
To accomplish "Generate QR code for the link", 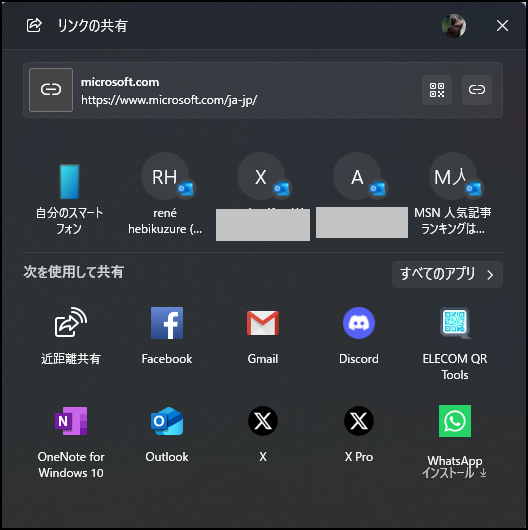I will tap(437, 90).
